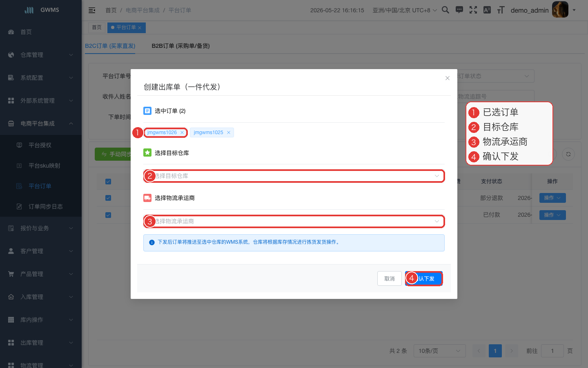The width and height of the screenshot is (588, 368).
Task: Click the 入库管理 sidebar icon
Action: pos(11,297)
